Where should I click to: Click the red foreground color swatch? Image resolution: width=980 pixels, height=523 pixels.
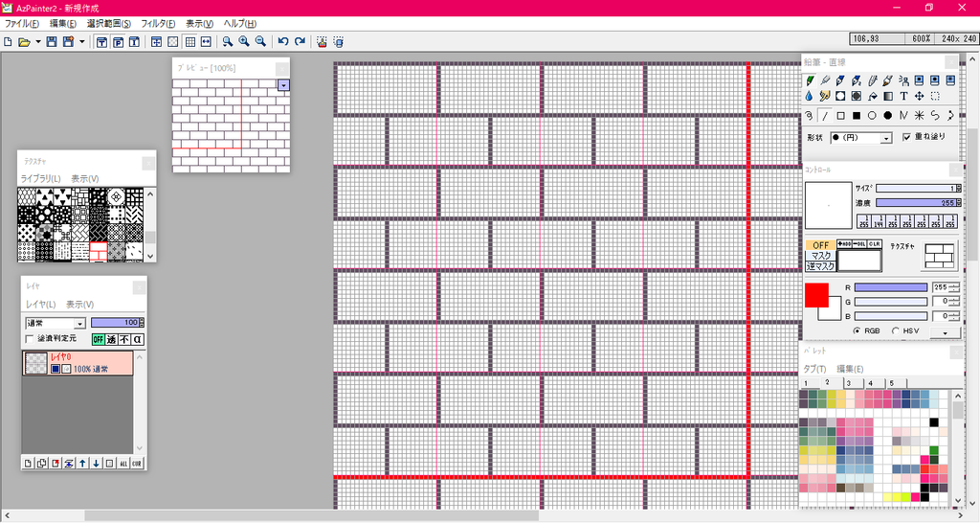pyautogui.click(x=816, y=295)
